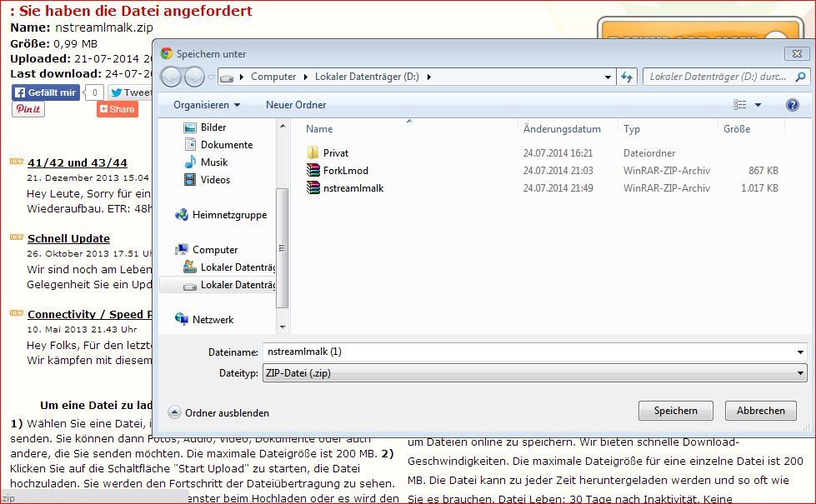Select the nstreamlmalk archive icon in file list
The image size is (816, 504).
coord(313,187)
